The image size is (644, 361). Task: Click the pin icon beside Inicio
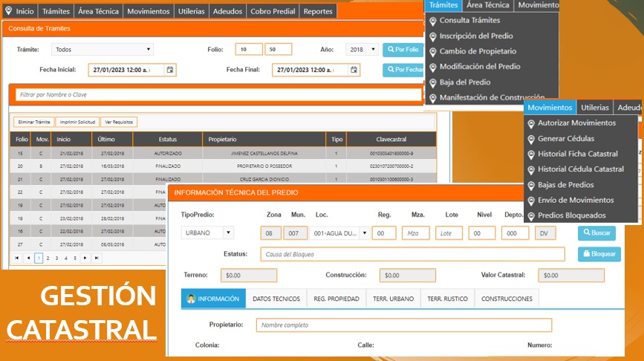(x=8, y=11)
